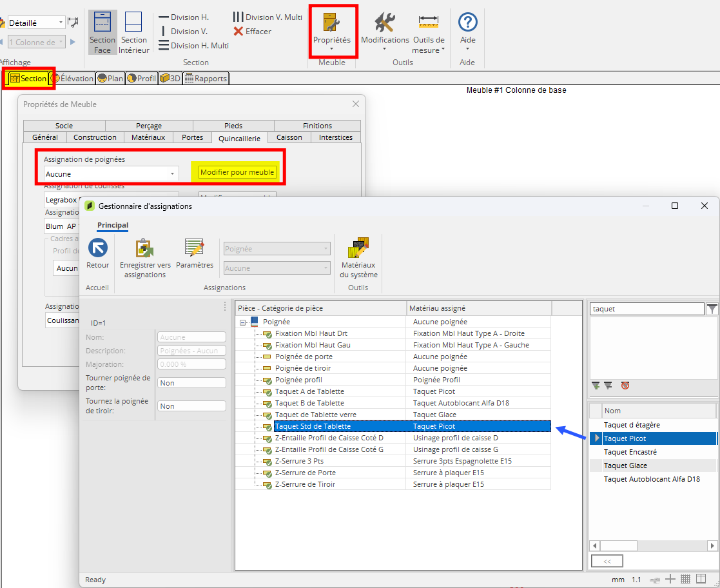The height and width of the screenshot is (588, 720).
Task: Open the Caisson properties tab
Action: [x=289, y=137]
